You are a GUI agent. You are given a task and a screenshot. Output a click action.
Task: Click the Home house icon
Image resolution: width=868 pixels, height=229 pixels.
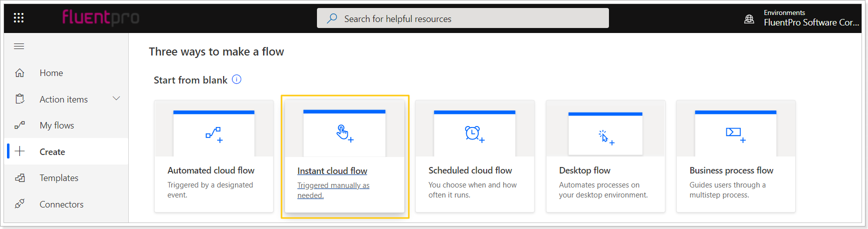pos(19,73)
